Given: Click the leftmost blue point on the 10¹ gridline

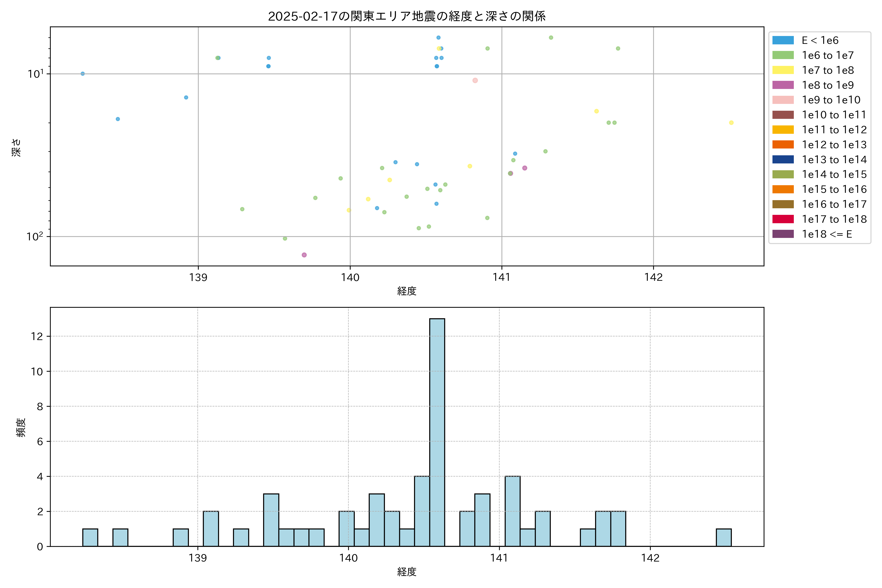Looking at the screenshot, I should pos(83,73).
